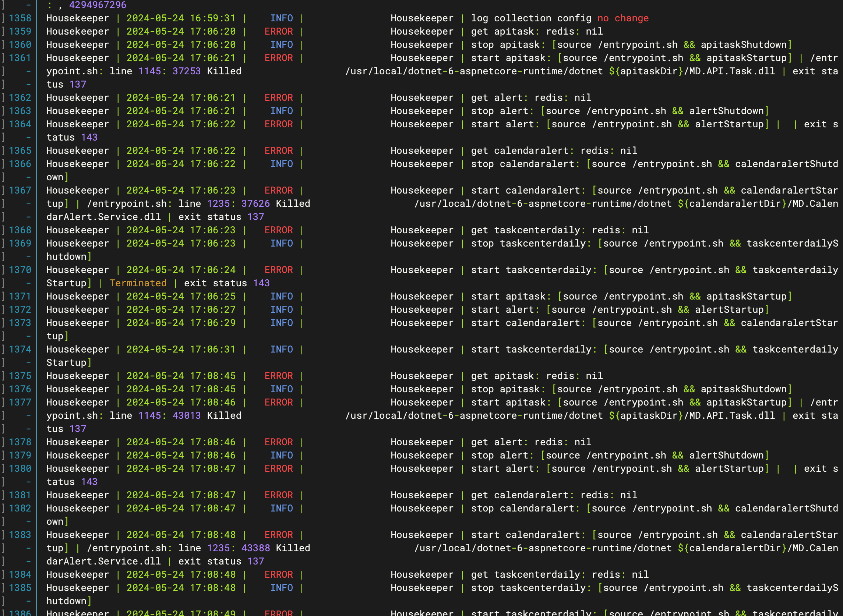Click process ID 43013 before Killed
Viewport: 843px width, 616px height.
[x=187, y=416]
